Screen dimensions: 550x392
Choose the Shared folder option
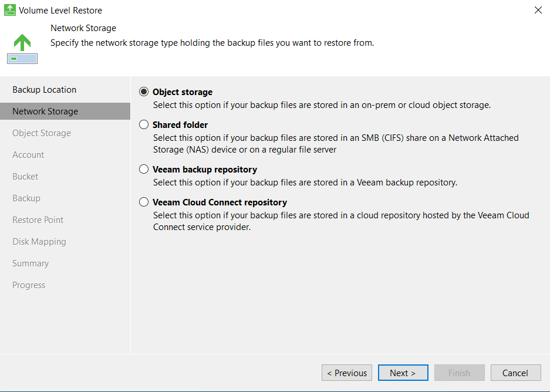coord(144,125)
